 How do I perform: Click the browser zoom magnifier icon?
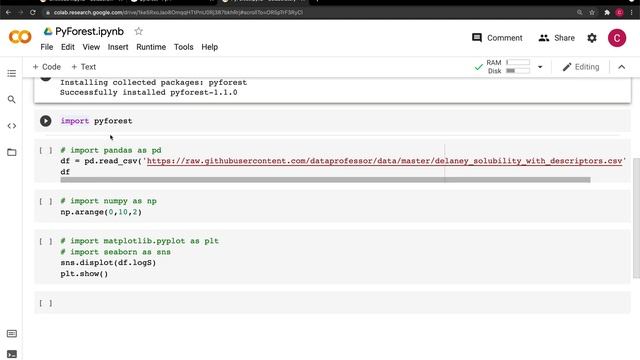tap(580, 13)
